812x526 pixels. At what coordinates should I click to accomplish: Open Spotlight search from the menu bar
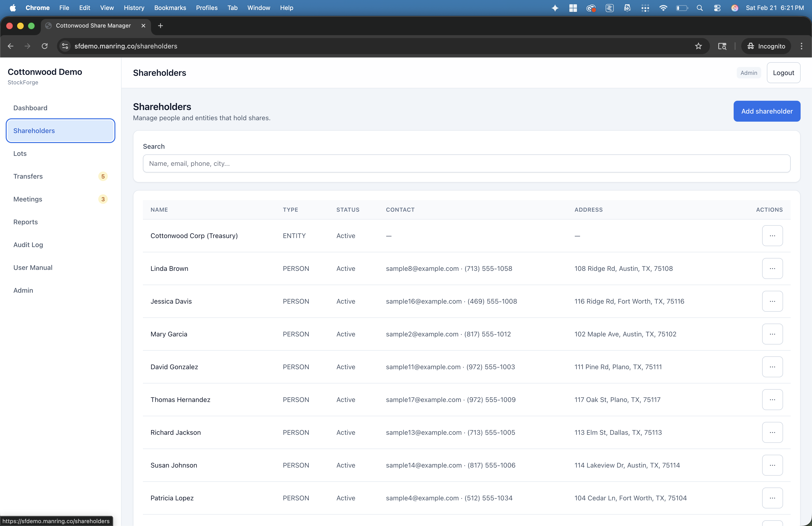click(700, 8)
